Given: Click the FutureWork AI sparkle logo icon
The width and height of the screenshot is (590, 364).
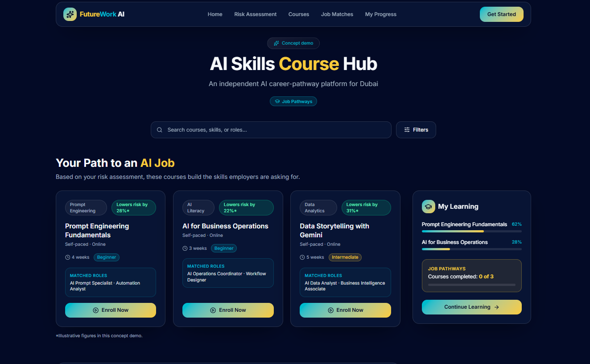Looking at the screenshot, I should coord(70,14).
